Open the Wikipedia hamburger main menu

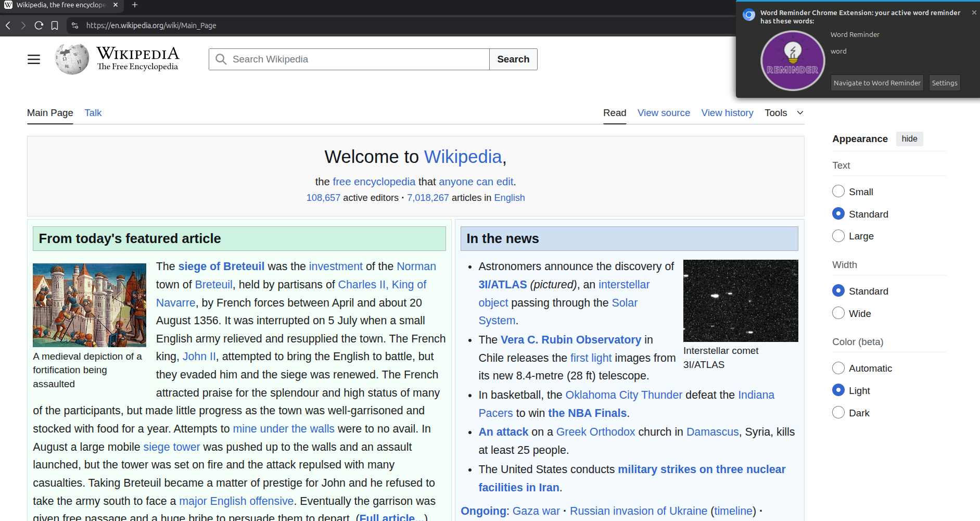[x=34, y=59]
